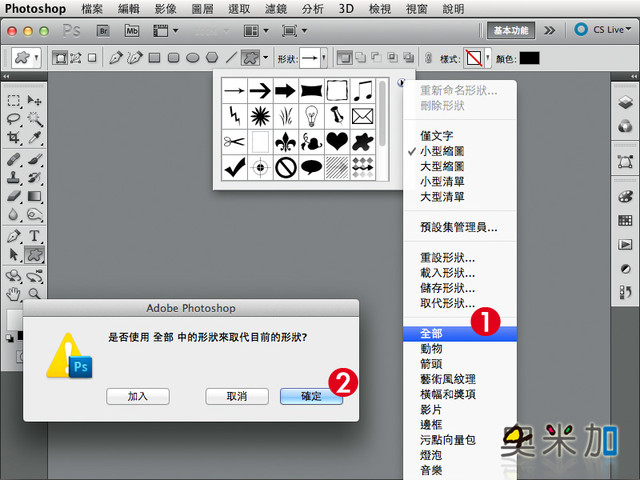
Task: Open the 圖層 menu
Action: coord(202,9)
